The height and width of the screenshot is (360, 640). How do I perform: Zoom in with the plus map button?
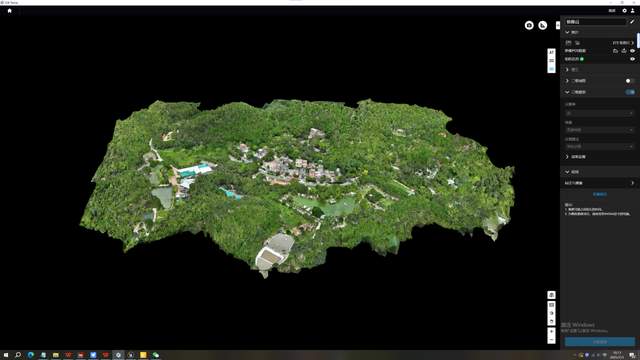click(x=551, y=331)
